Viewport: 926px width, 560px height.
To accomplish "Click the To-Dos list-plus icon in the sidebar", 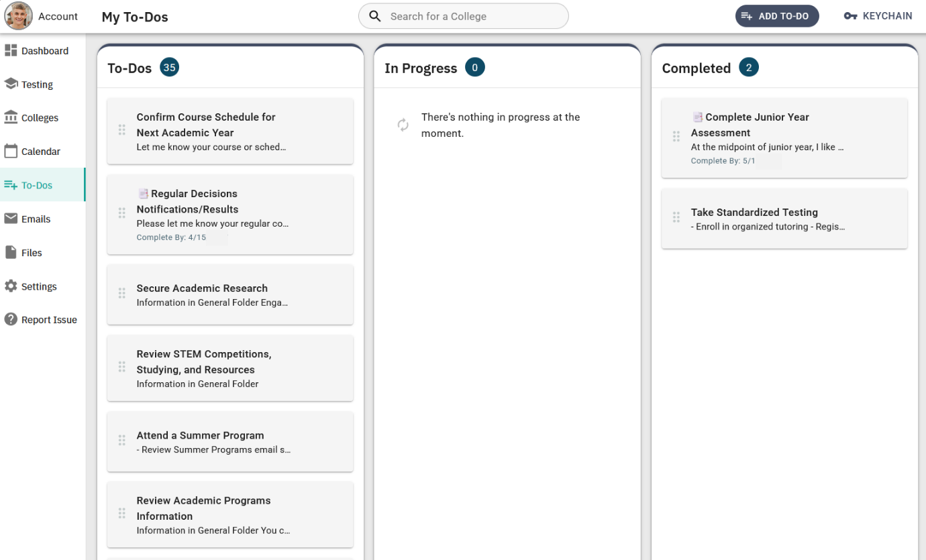I will 11,185.
